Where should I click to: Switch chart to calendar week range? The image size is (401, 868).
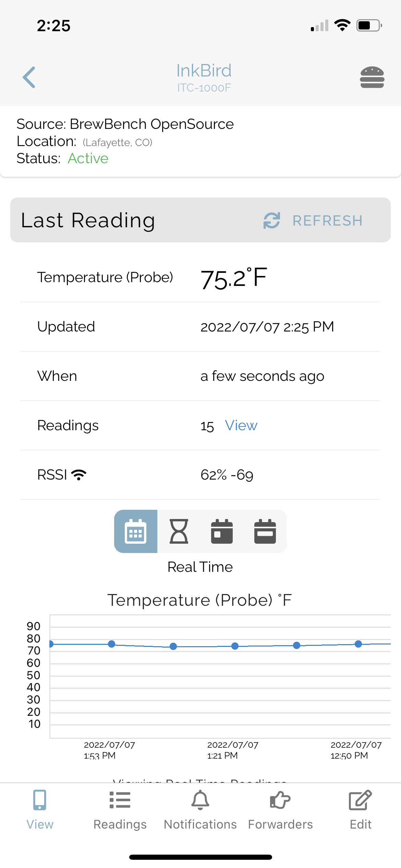265,531
